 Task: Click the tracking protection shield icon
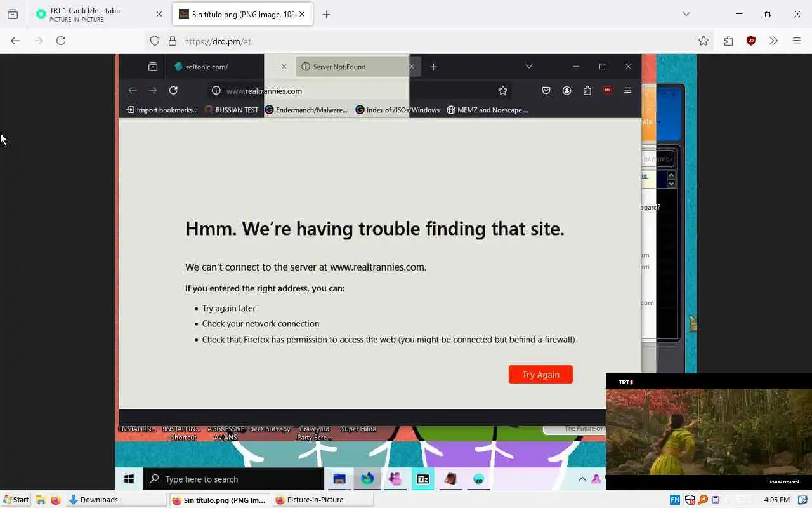[x=155, y=41]
